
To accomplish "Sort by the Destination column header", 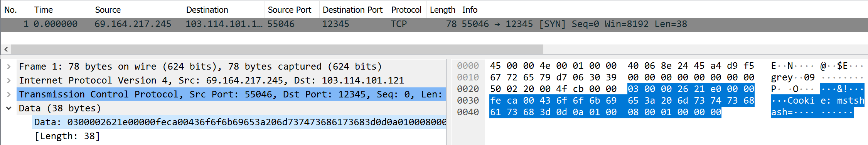I will coord(224,10).
